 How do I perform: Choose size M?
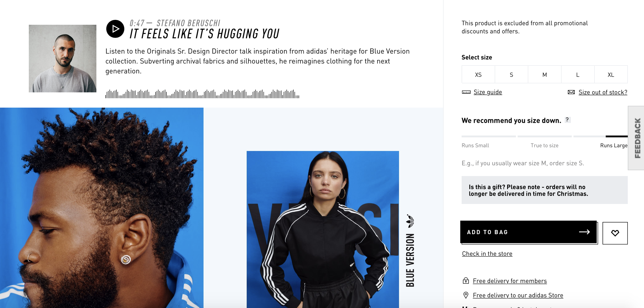click(x=545, y=74)
